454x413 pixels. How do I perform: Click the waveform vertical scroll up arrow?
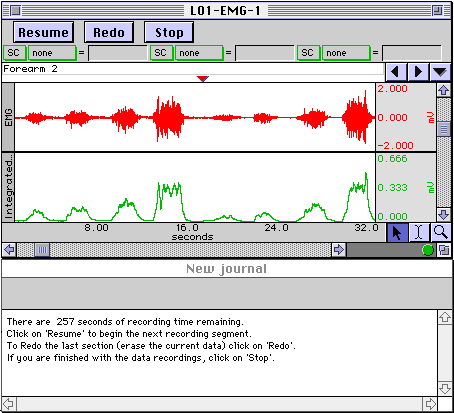[444, 90]
